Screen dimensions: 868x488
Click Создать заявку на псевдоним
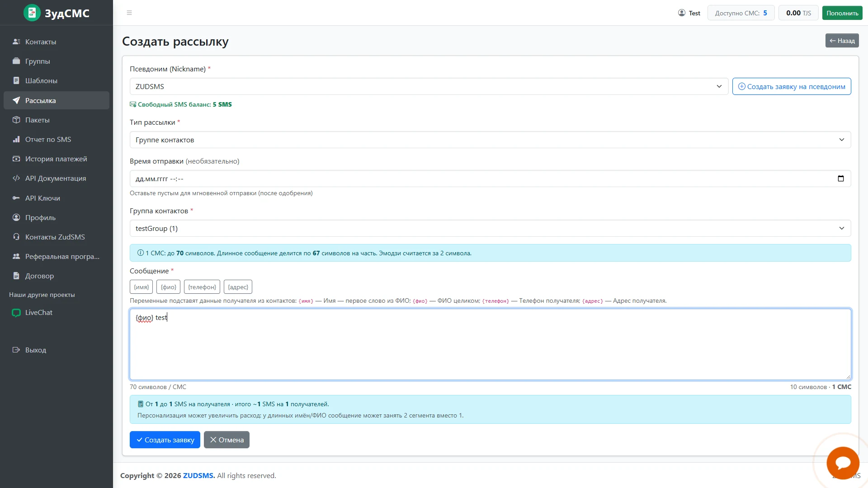click(792, 86)
